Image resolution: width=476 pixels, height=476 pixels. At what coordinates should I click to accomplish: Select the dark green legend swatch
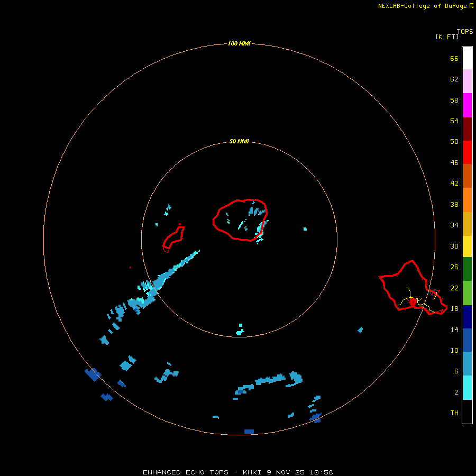[x=467, y=269]
